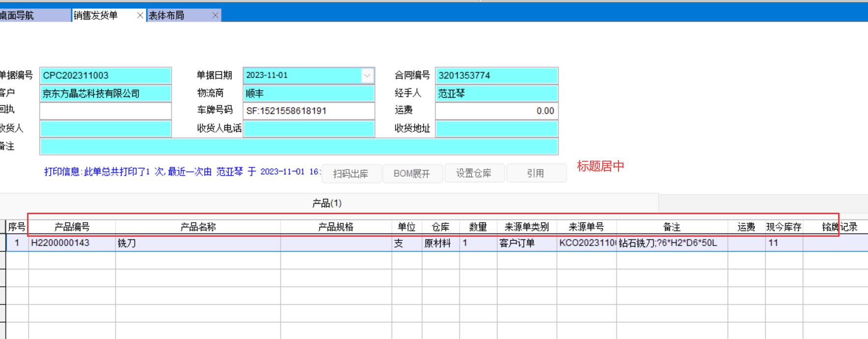Click the 合同编号 input field

click(496, 76)
